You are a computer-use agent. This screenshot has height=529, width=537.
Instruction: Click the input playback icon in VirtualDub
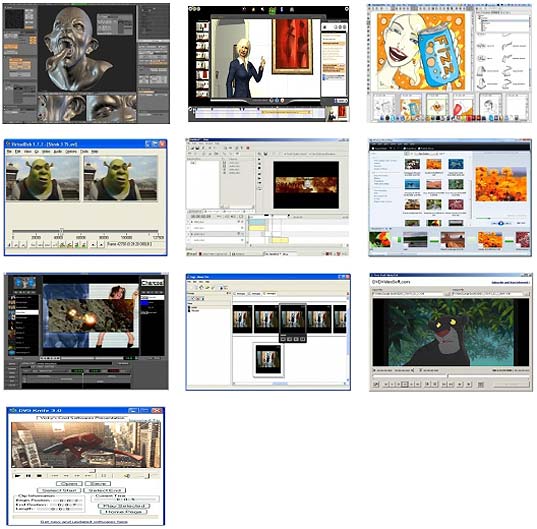pos(16,244)
